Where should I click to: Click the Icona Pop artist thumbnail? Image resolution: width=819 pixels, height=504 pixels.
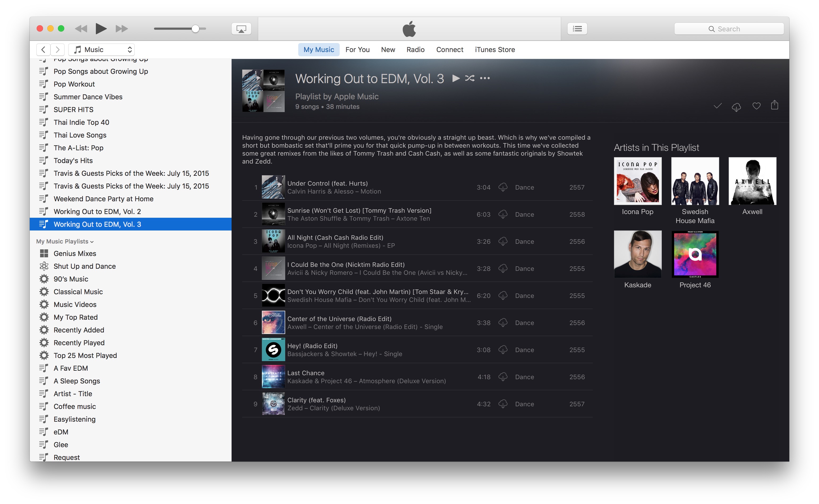pyautogui.click(x=637, y=181)
